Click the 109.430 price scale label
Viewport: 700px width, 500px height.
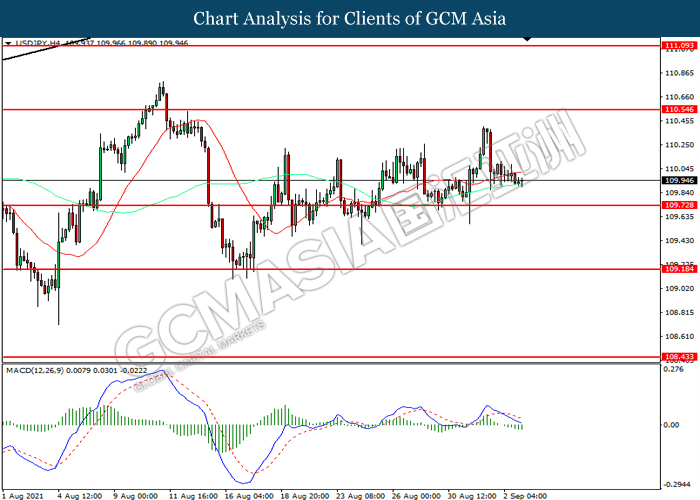point(679,241)
